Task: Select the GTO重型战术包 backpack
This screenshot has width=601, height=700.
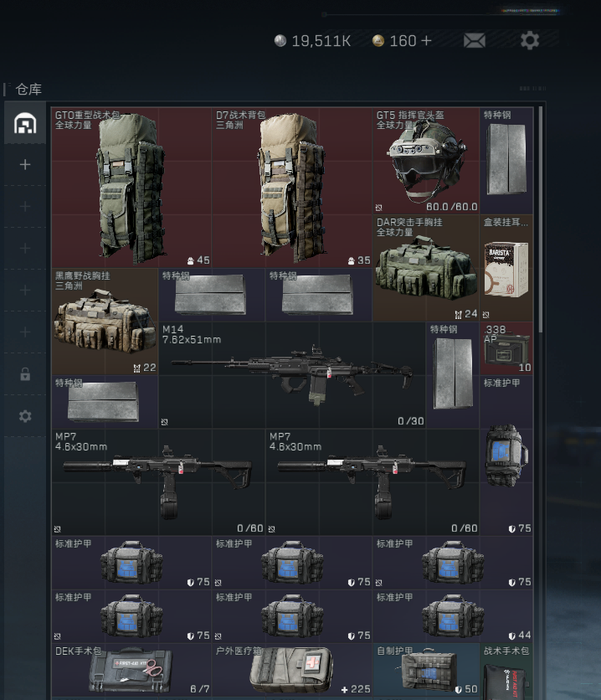Action: coord(131,187)
